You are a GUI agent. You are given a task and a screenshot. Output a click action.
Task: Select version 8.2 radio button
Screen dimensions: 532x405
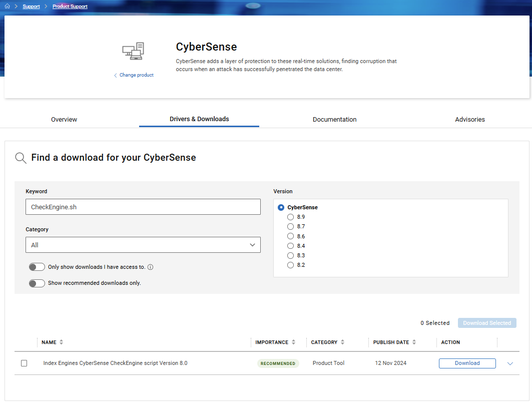(x=290, y=265)
